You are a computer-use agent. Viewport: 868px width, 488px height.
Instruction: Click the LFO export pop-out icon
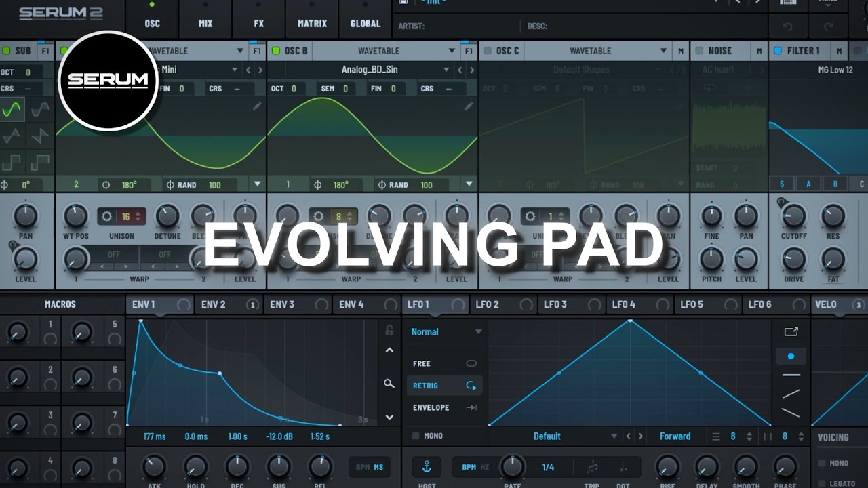(791, 331)
